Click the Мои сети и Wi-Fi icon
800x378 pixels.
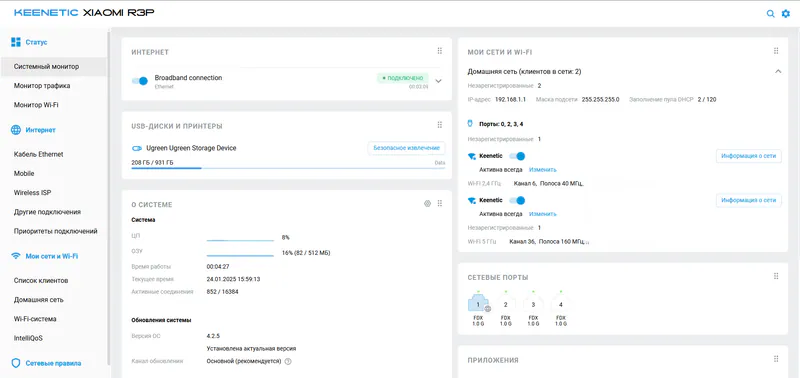[x=16, y=256]
